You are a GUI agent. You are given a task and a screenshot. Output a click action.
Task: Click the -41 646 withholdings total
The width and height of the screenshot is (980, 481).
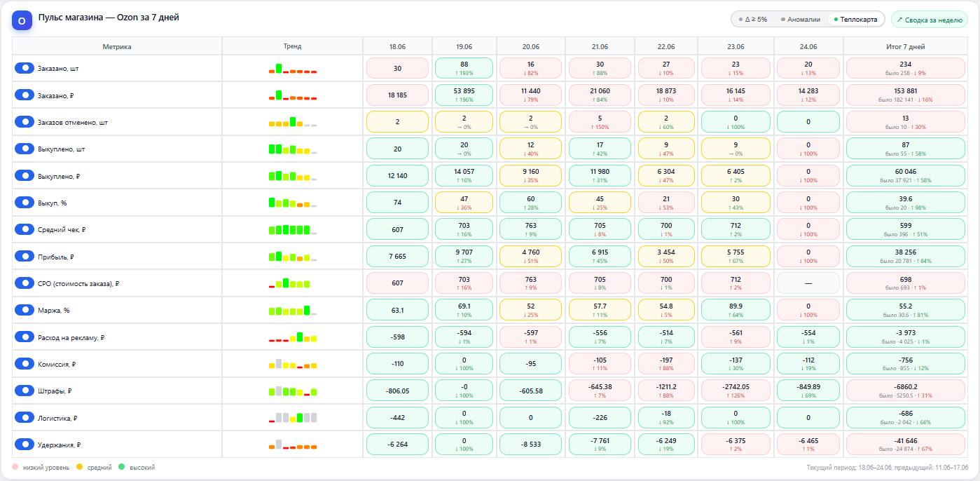click(906, 445)
